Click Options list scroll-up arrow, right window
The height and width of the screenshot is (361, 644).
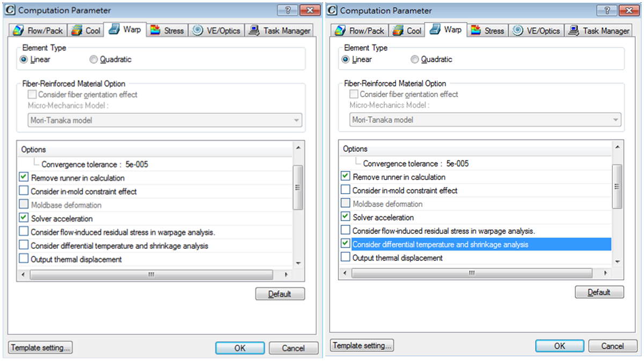click(x=617, y=146)
